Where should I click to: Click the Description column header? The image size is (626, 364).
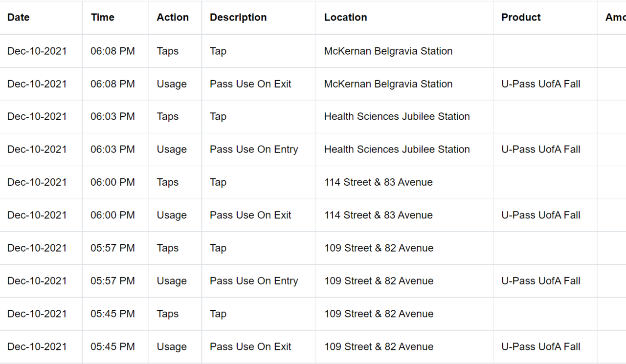click(x=238, y=17)
